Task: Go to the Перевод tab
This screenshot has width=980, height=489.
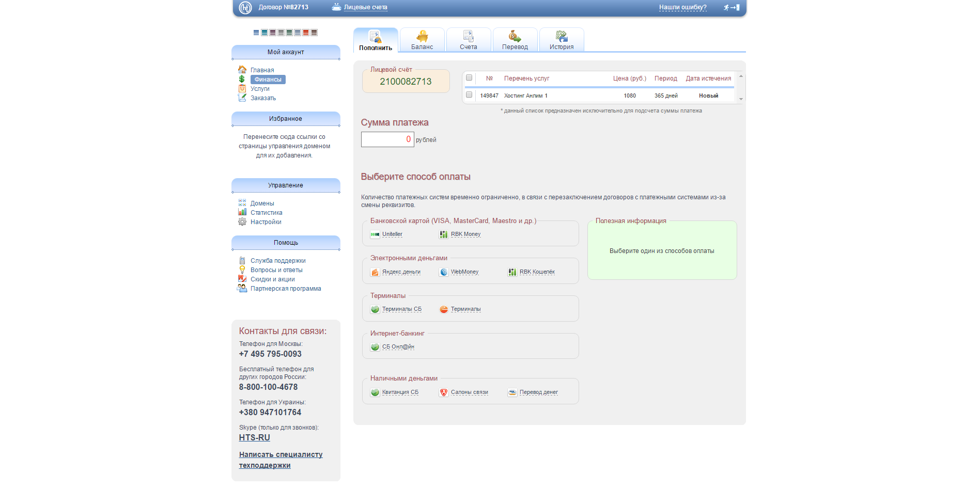Action: click(515, 40)
